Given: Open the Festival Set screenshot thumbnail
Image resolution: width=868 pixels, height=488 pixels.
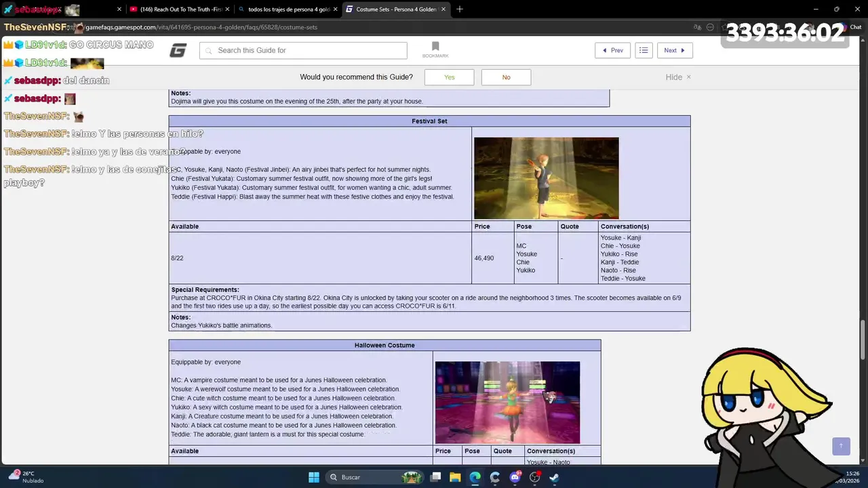Looking at the screenshot, I should pyautogui.click(x=547, y=178).
